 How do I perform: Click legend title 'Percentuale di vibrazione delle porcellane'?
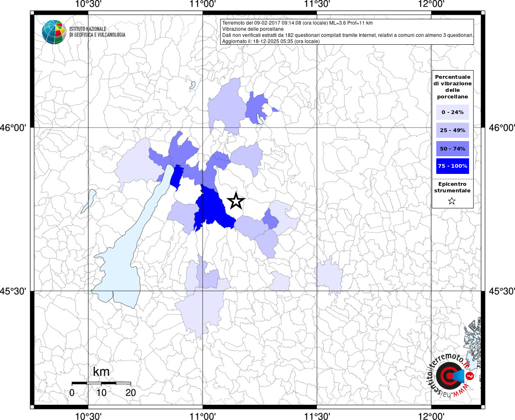[x=452, y=87]
